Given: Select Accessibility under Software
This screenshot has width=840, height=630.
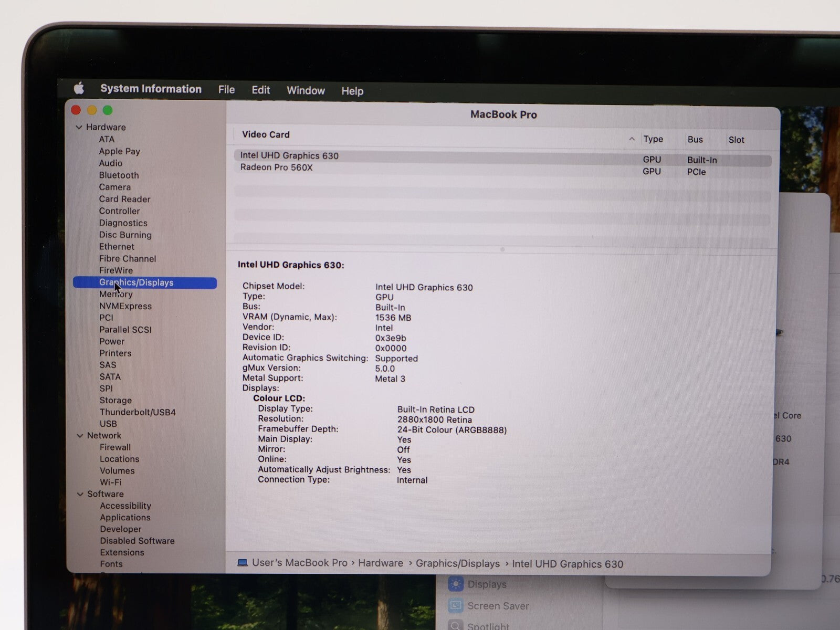Looking at the screenshot, I should click(125, 506).
